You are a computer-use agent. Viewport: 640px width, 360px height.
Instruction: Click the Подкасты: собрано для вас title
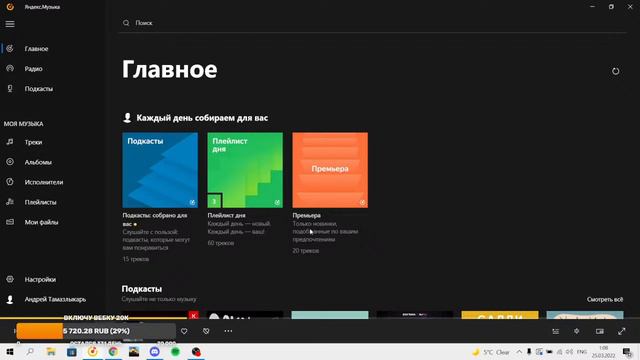tap(155, 219)
